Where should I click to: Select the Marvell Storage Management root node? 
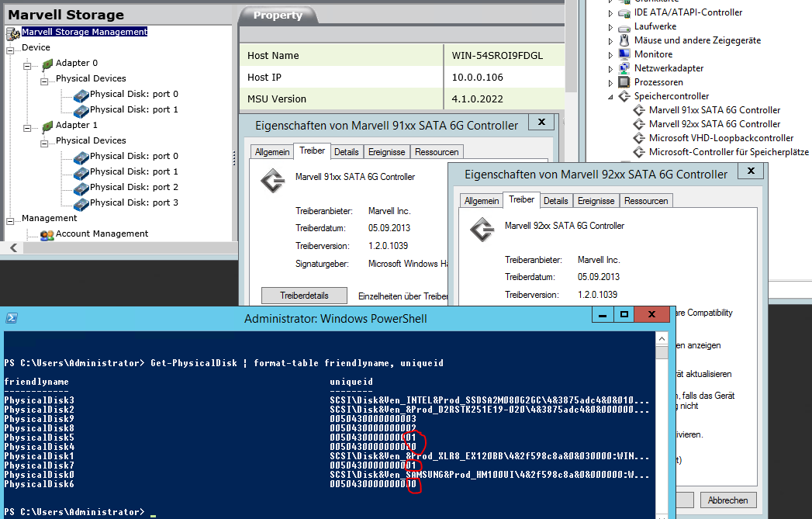pyautogui.click(x=85, y=32)
